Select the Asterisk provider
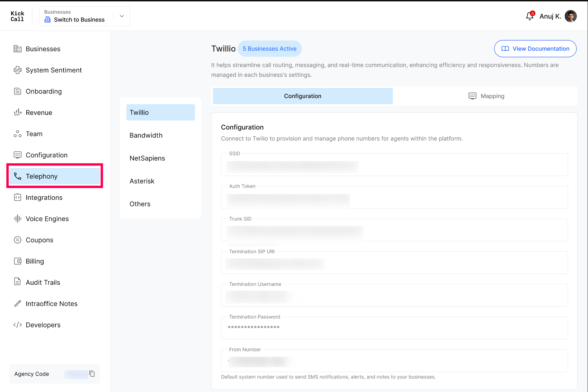This screenshot has width=588, height=392. click(160, 181)
